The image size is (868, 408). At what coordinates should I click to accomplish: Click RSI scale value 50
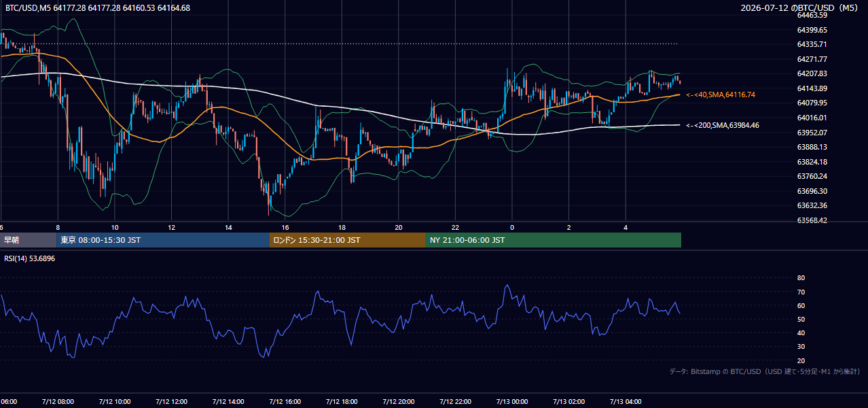(801, 319)
